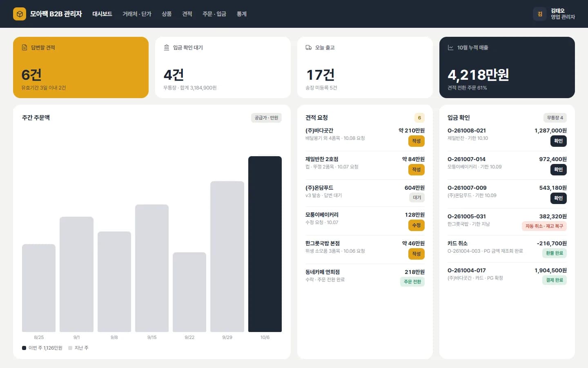The width and height of the screenshot is (588, 368).
Task: Open the 김 user avatar
Action: 540,14
